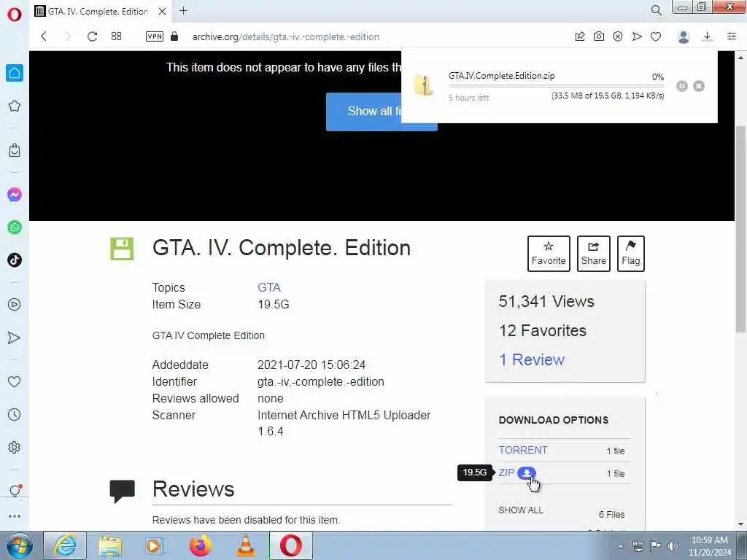747x560 pixels.
Task: Open Windows Explorer folder in taskbar
Action: click(x=111, y=545)
